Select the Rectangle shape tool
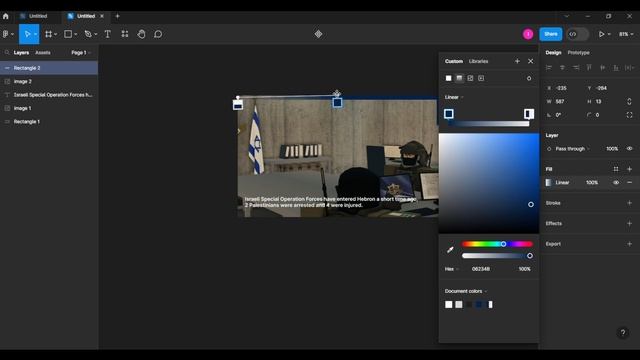This screenshot has width=640, height=360. [x=68, y=34]
